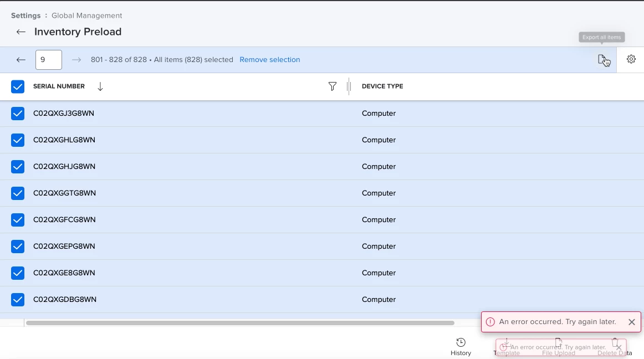Uncheck the row C02QXGGTG8WN

pyautogui.click(x=18, y=193)
